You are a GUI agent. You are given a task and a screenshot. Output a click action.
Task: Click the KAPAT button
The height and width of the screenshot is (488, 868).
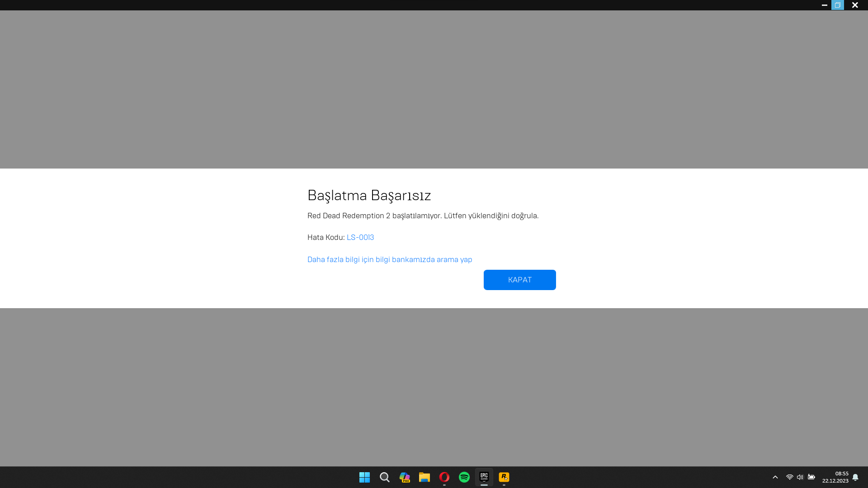tap(519, 280)
